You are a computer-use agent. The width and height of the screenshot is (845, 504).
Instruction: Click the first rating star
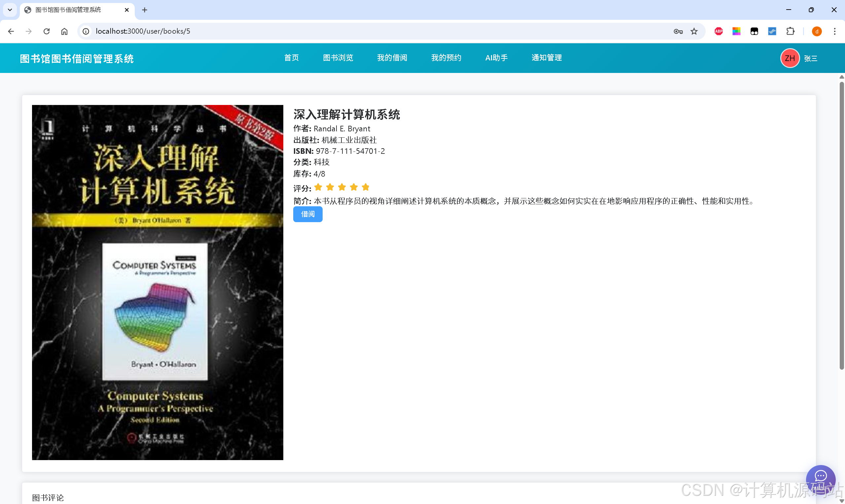[318, 187]
